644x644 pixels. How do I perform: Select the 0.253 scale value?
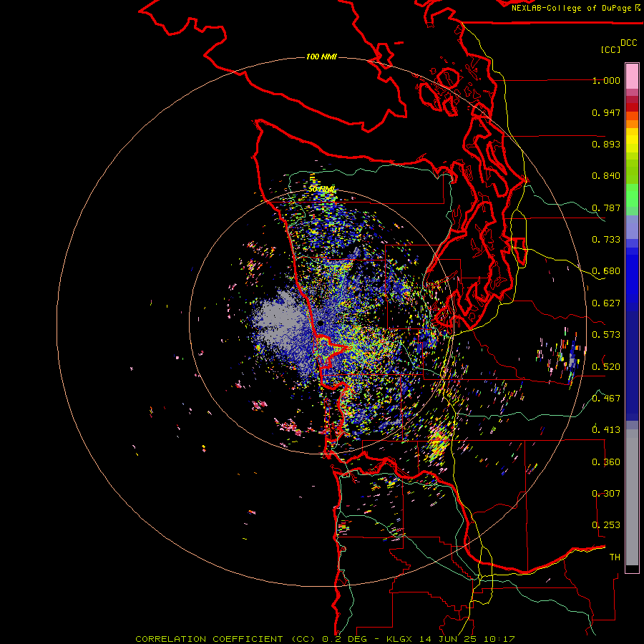(606, 525)
